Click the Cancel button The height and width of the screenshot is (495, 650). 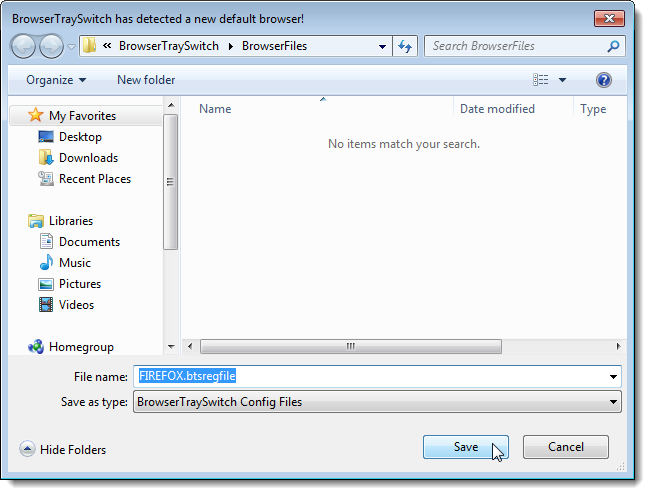point(566,447)
